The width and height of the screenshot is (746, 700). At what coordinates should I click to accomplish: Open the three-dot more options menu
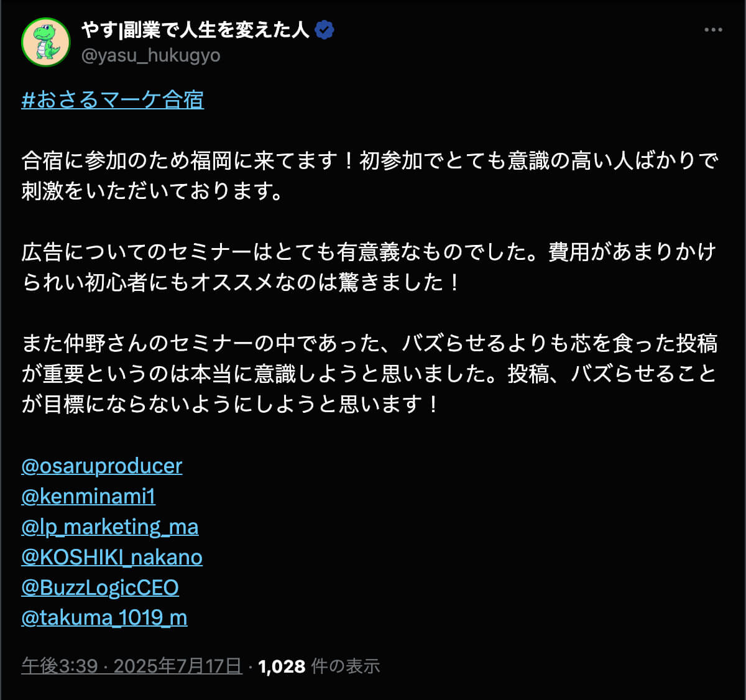712,30
